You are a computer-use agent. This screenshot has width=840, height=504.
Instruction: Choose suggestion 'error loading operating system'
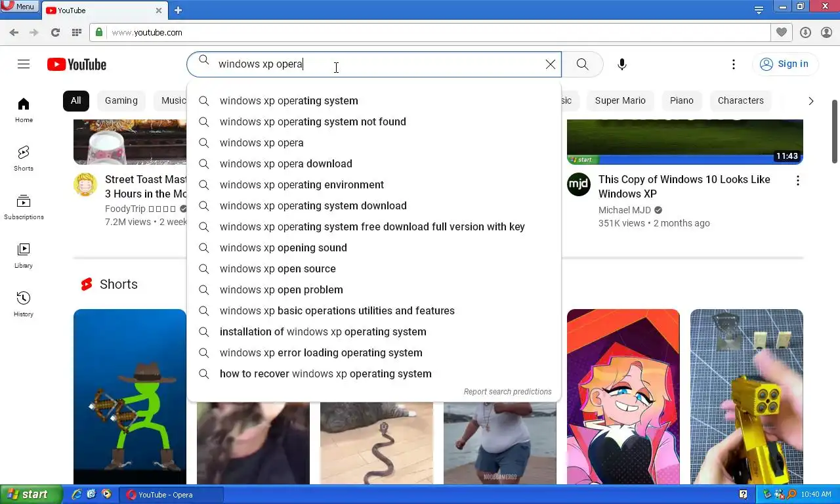[374, 352]
